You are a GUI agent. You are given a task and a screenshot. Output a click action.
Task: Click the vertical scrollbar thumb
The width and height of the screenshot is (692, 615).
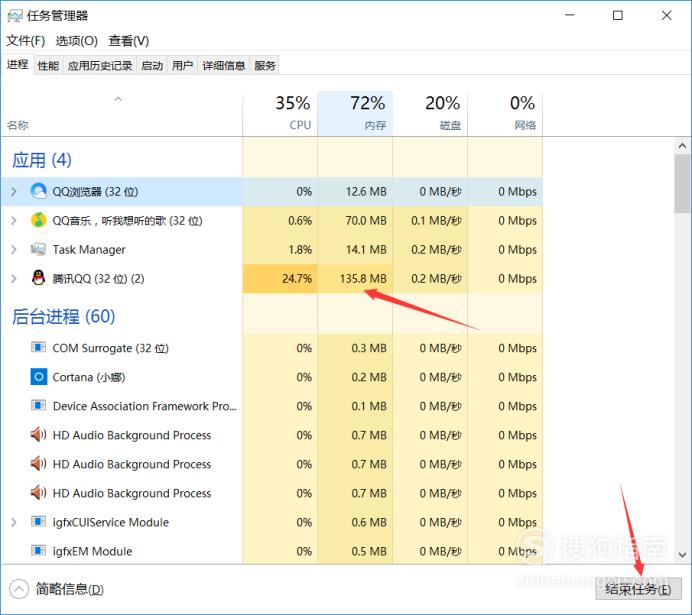(x=682, y=184)
